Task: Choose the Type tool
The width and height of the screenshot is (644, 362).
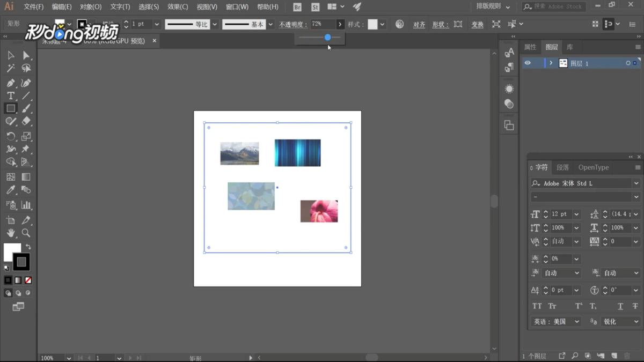Action: 11,96
